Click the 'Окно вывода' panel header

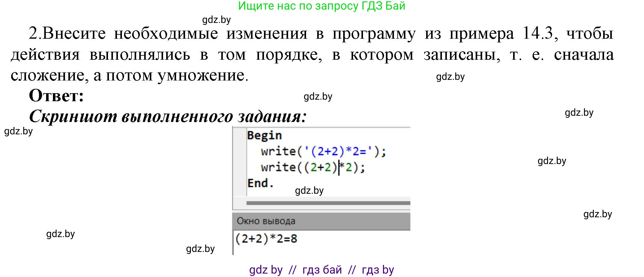[x=321, y=221]
